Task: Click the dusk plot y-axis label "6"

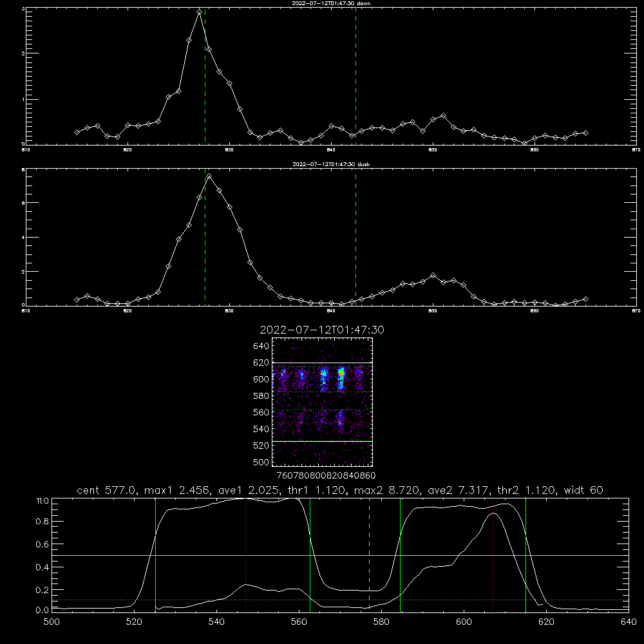Action: tap(23, 203)
